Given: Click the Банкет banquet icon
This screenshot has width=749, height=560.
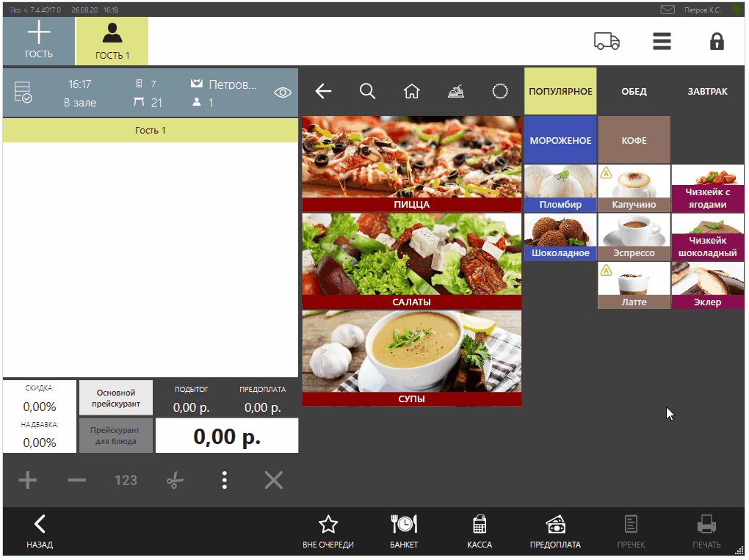Looking at the screenshot, I should [x=404, y=531].
